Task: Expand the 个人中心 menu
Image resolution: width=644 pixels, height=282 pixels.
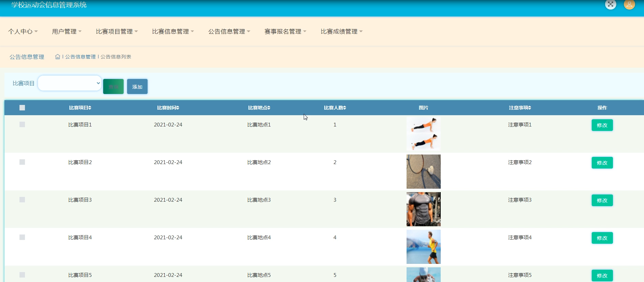Action: pyautogui.click(x=23, y=31)
